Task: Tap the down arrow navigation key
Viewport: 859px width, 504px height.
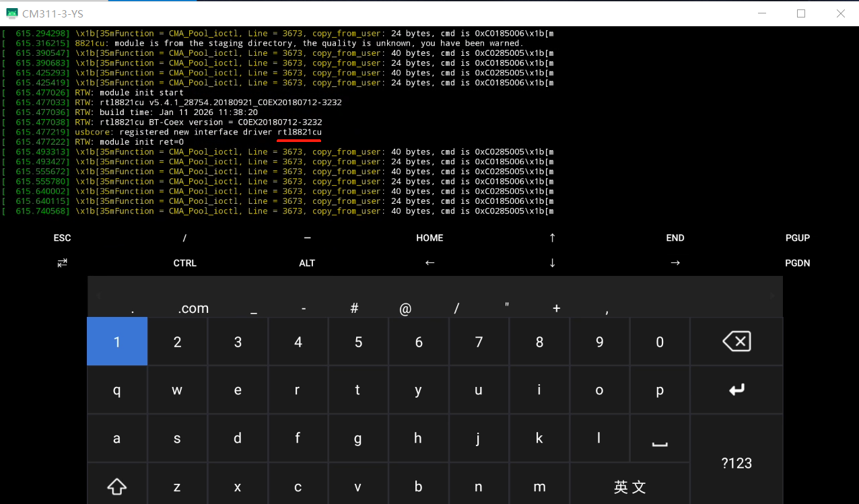Action: 552,263
